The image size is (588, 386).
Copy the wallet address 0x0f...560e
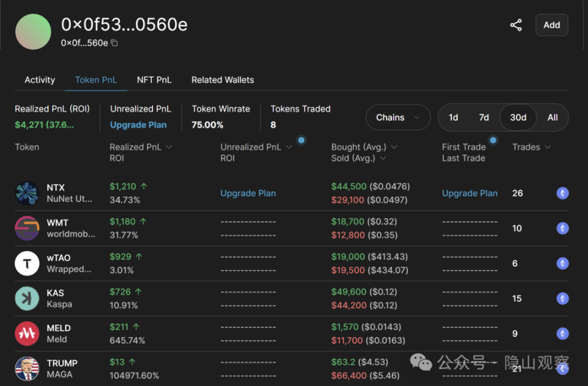click(x=114, y=43)
